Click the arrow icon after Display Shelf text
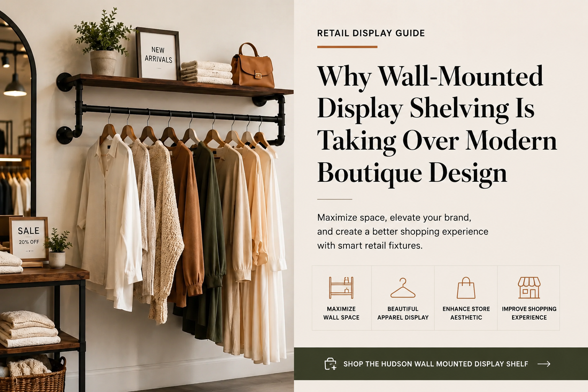The image size is (588, 392). [x=544, y=364]
